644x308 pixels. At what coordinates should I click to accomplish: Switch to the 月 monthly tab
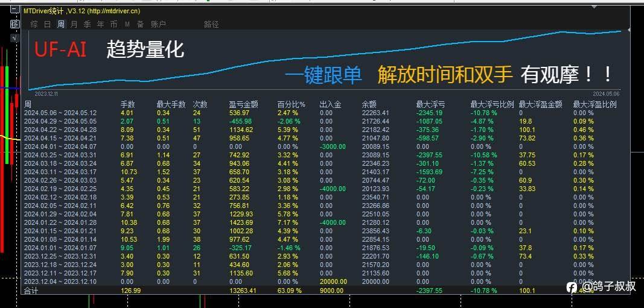click(74, 25)
